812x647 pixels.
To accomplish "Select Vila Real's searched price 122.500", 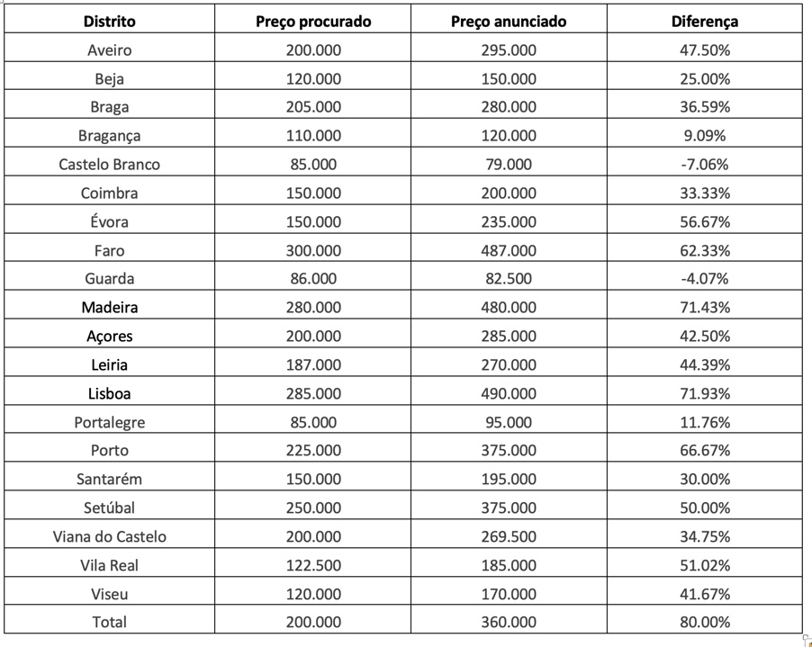I will point(313,565).
